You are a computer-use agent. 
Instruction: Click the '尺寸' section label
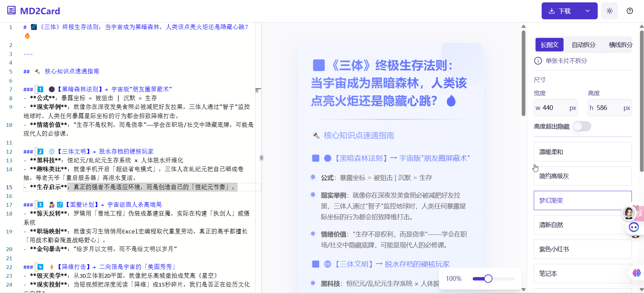click(540, 80)
